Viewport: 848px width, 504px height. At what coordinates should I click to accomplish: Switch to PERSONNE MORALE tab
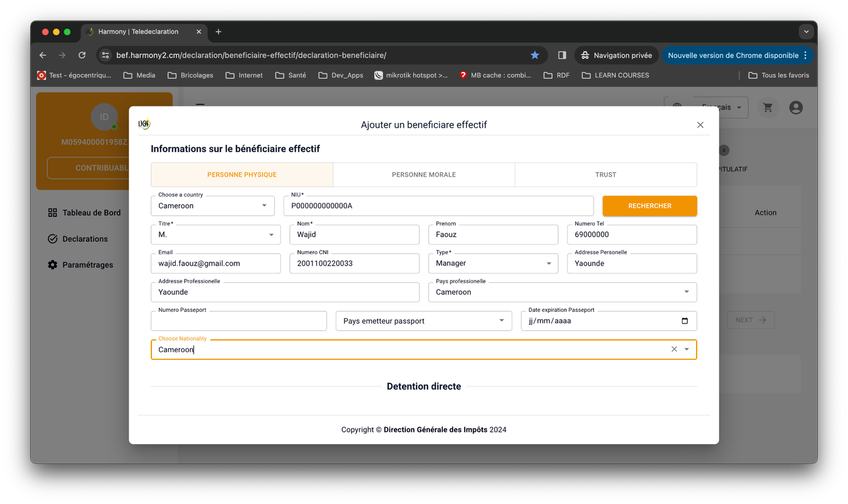tap(424, 174)
